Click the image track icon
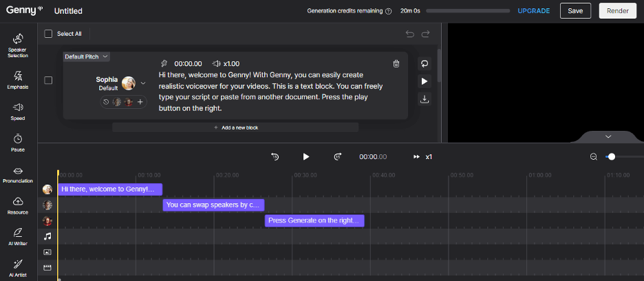 tap(47, 252)
